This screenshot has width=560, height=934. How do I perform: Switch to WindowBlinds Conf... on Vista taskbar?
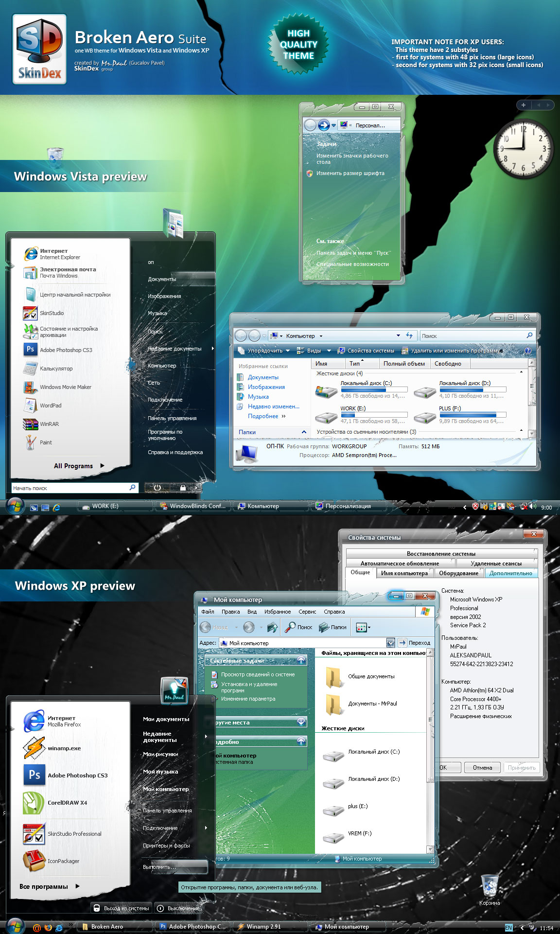pyautogui.click(x=193, y=506)
